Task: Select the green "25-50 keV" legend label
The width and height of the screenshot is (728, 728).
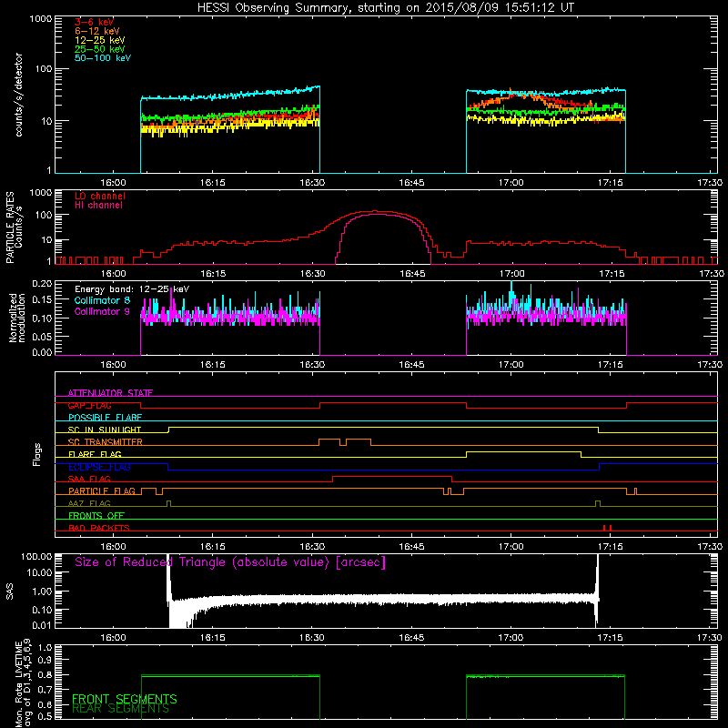Action: 100,49
